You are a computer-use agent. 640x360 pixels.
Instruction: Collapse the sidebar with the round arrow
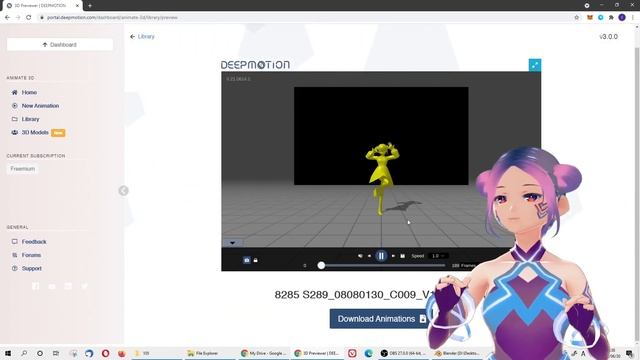coord(123,191)
